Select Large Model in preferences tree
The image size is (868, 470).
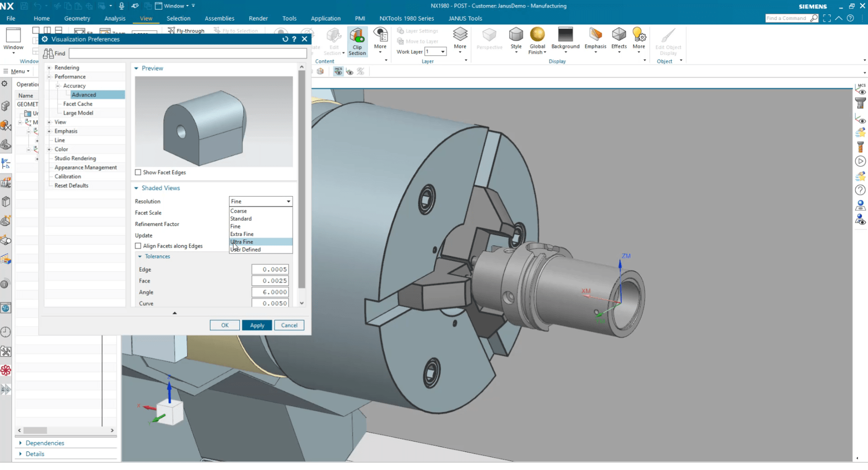tap(78, 113)
